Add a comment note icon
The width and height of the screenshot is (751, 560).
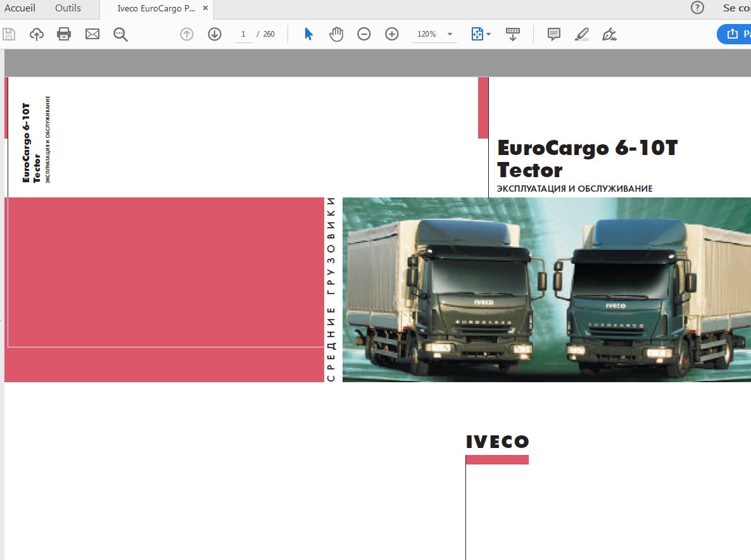[553, 34]
